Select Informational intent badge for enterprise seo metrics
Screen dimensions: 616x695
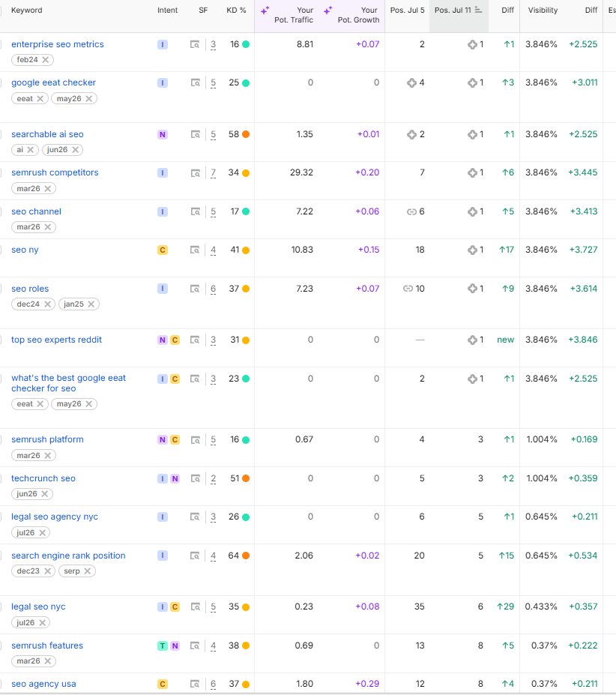tap(163, 44)
